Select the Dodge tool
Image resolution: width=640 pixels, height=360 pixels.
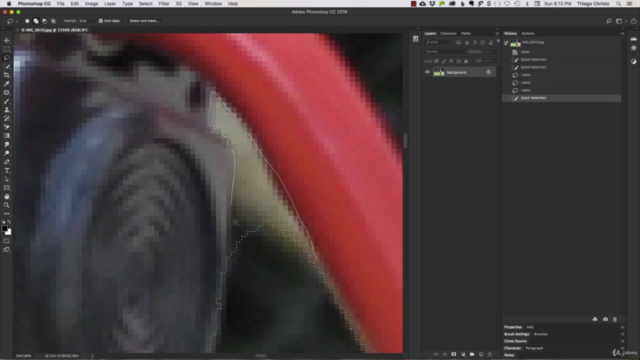click(x=7, y=153)
